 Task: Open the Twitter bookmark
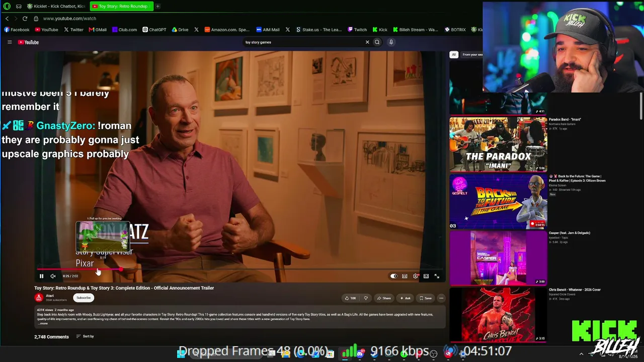pos(73,30)
